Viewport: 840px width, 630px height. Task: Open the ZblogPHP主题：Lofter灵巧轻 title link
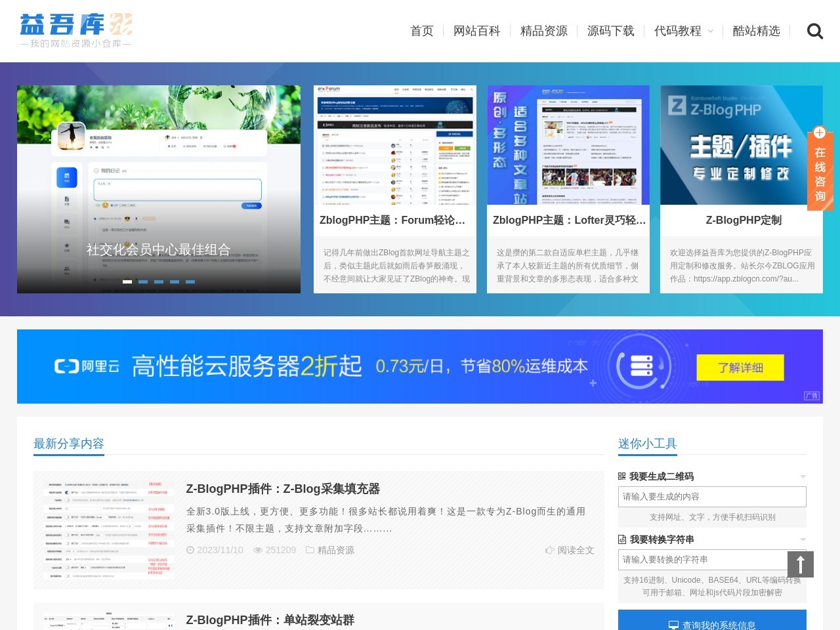[570, 220]
